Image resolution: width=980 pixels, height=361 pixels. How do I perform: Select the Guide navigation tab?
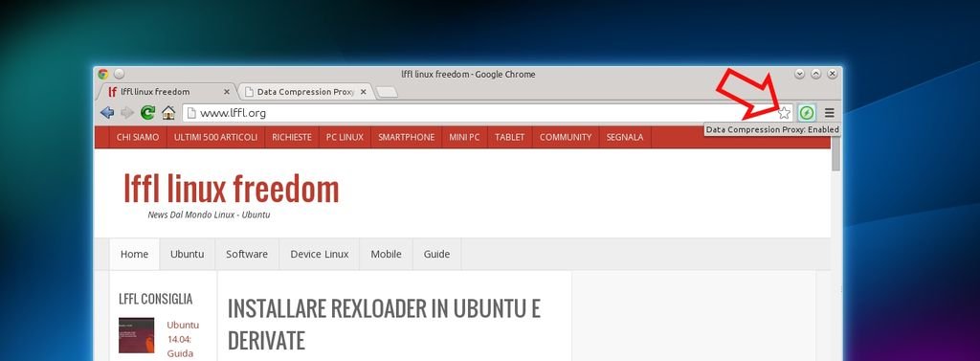pos(436,254)
